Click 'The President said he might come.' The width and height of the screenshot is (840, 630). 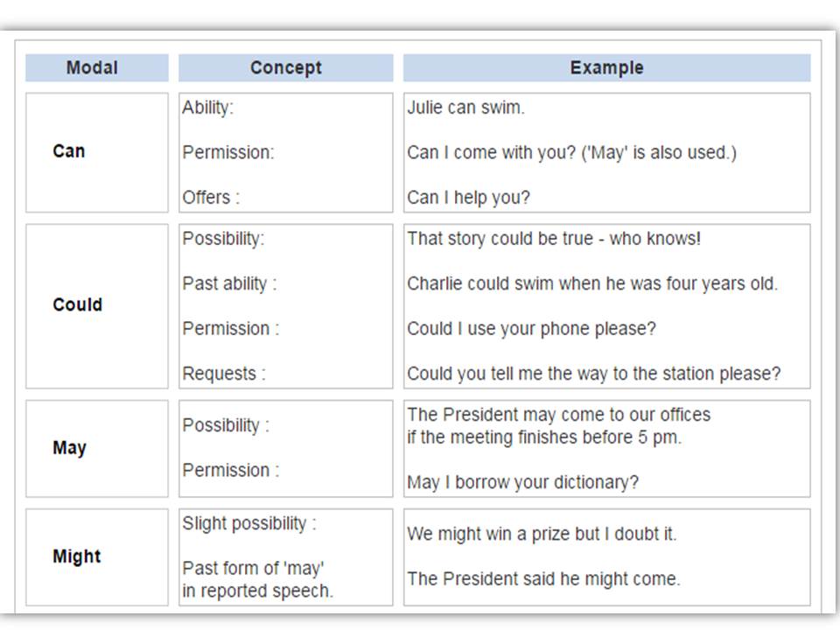(x=542, y=579)
